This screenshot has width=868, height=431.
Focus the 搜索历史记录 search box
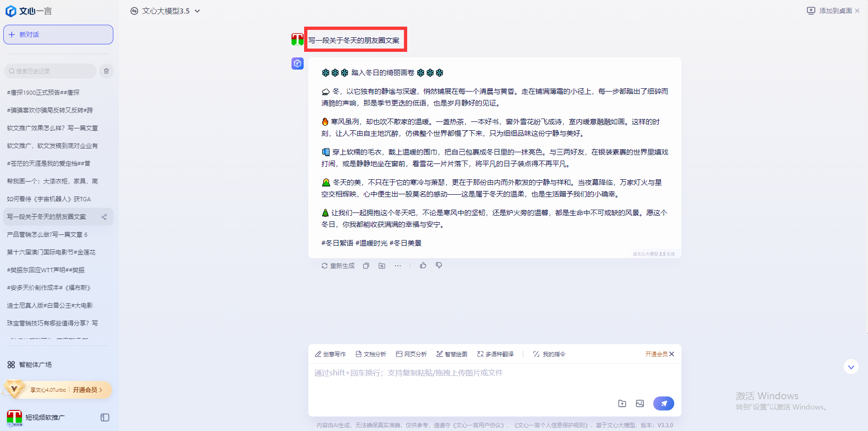coord(50,71)
